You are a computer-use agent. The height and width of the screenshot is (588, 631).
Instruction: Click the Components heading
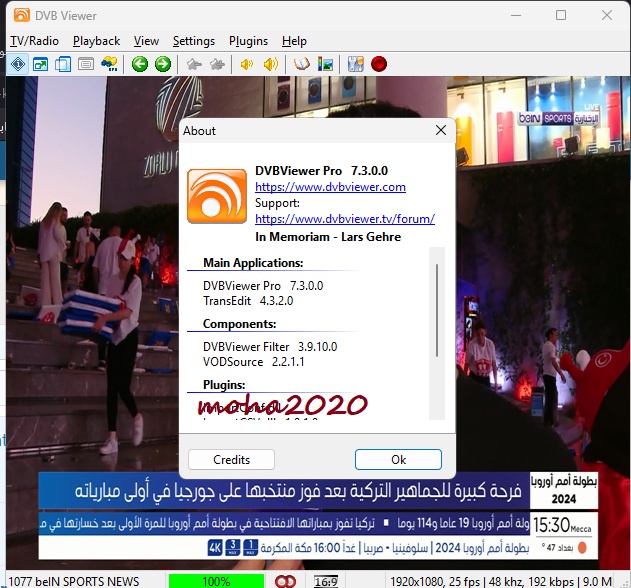click(239, 324)
